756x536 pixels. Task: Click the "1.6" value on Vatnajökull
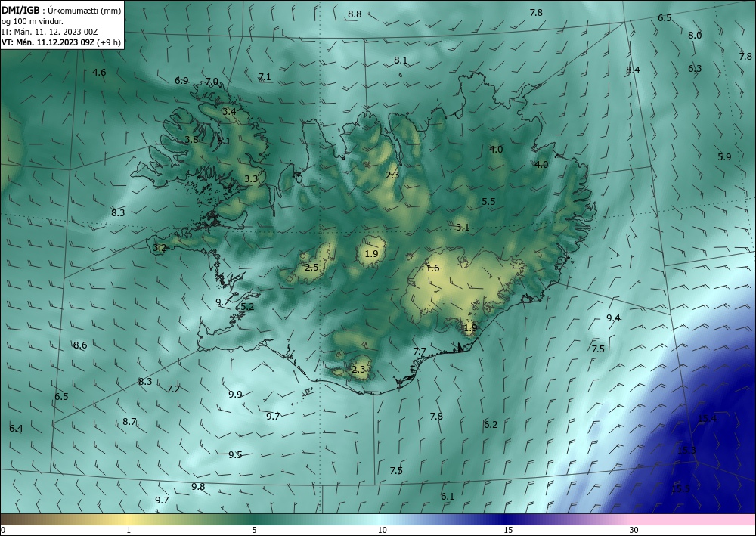tap(433, 268)
